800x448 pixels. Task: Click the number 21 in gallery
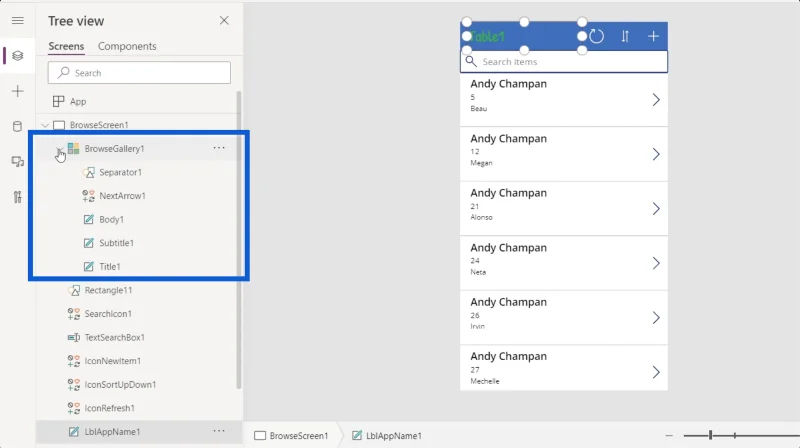[x=474, y=206]
